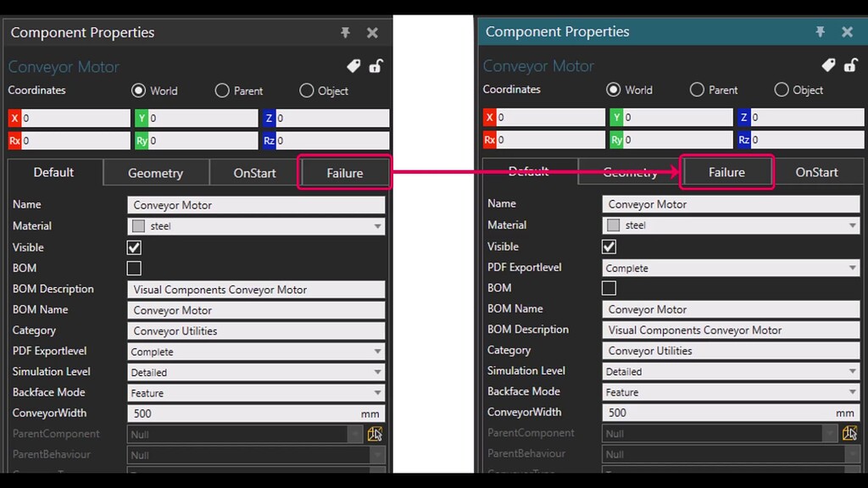Pin the right Component Properties panel
Screen dimensions: 868x488
[x=820, y=31]
